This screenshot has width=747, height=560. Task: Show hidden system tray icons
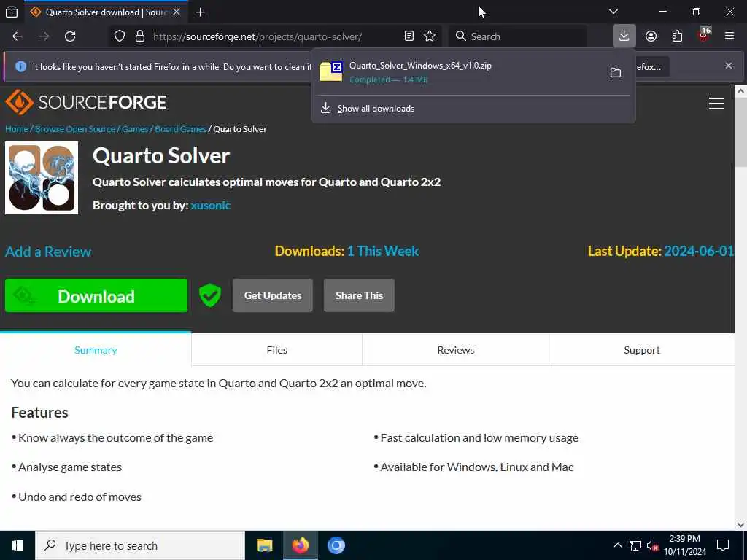coord(617,545)
